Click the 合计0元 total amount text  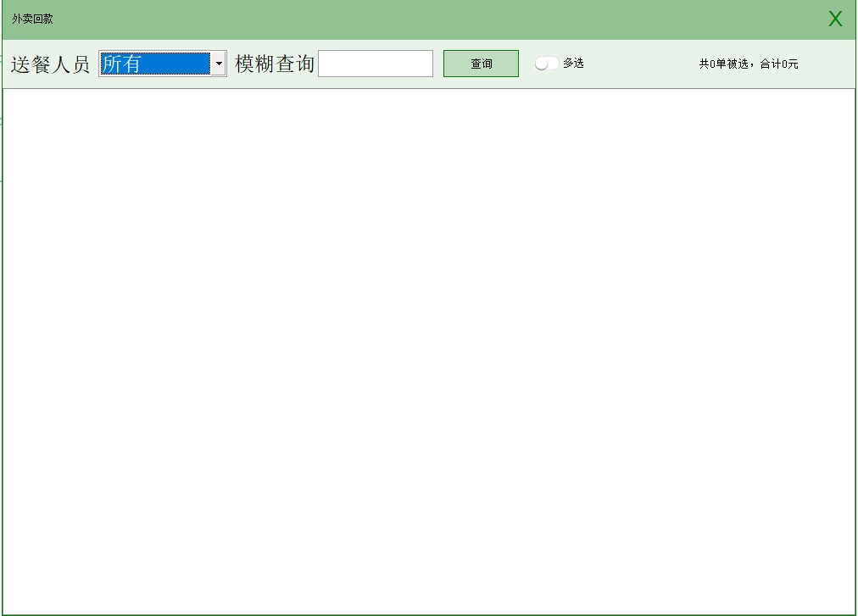[x=779, y=64]
